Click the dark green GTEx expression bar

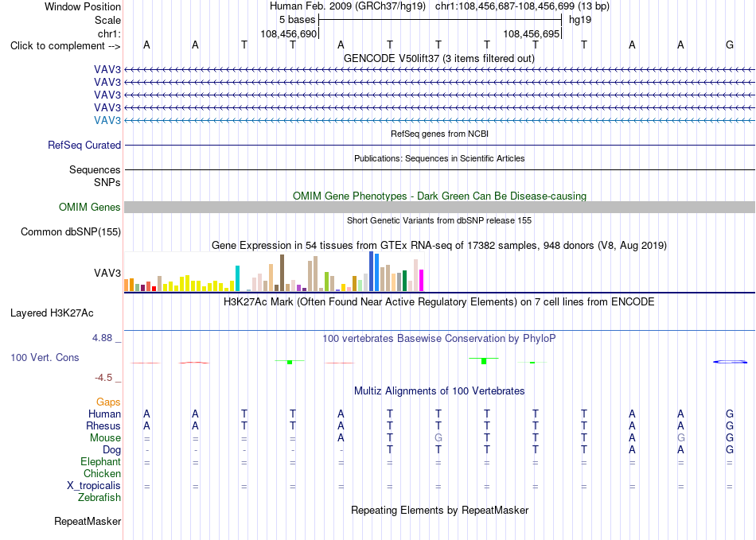(404, 281)
